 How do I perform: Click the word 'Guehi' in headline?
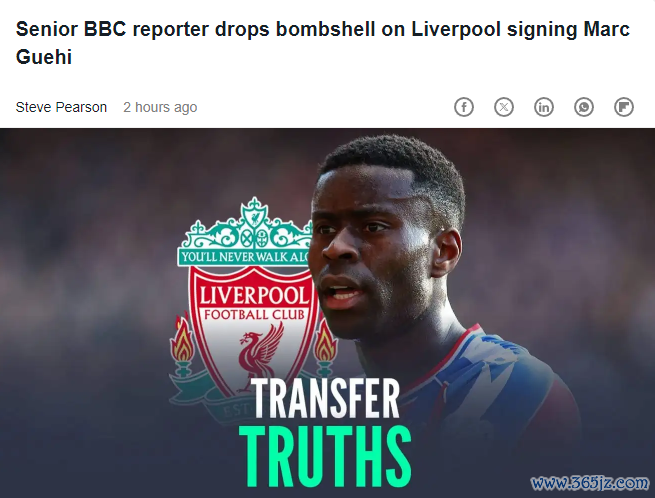[x=44, y=57]
